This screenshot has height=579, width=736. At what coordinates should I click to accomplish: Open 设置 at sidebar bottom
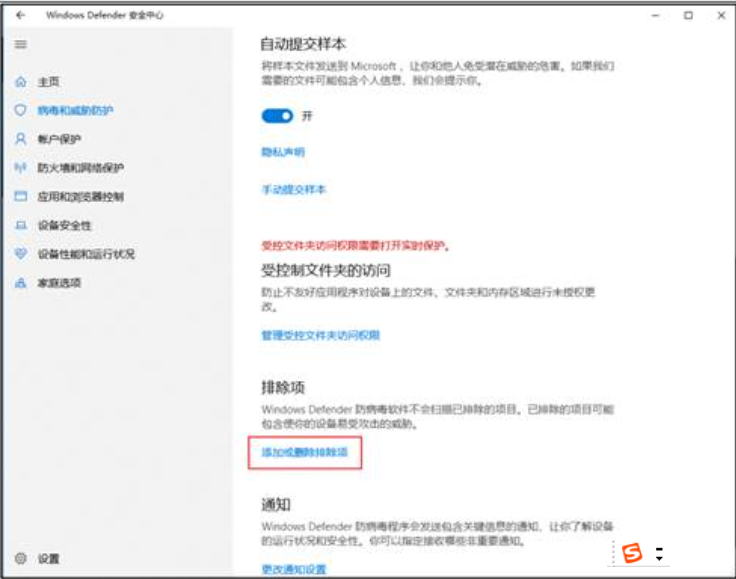click(x=49, y=558)
